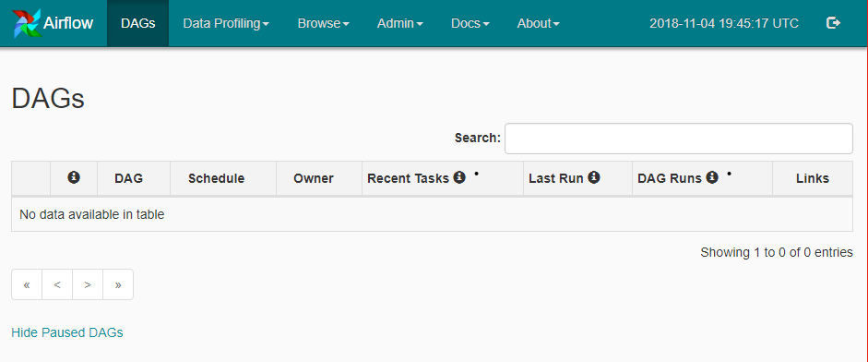
Task: Open the About dropdown menu
Action: pos(538,23)
